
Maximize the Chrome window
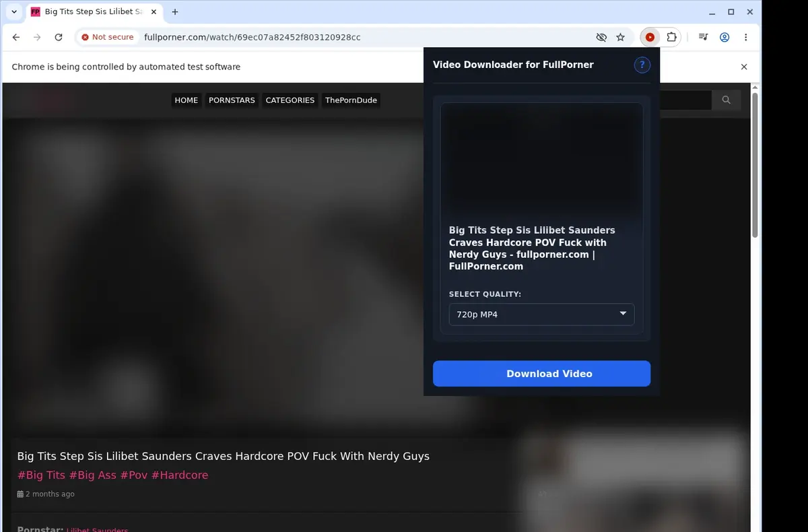tap(731, 11)
